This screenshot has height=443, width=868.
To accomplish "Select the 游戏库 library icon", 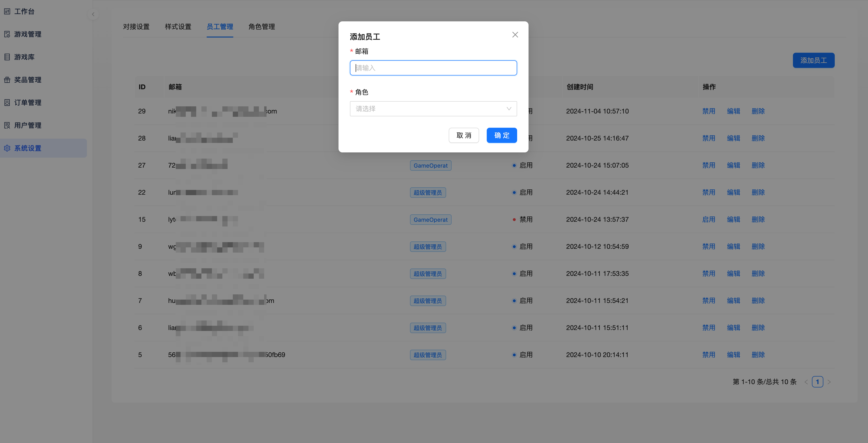I will (7, 57).
